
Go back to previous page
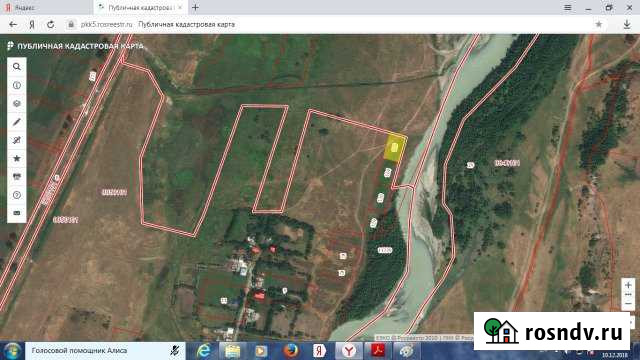(x=13, y=24)
